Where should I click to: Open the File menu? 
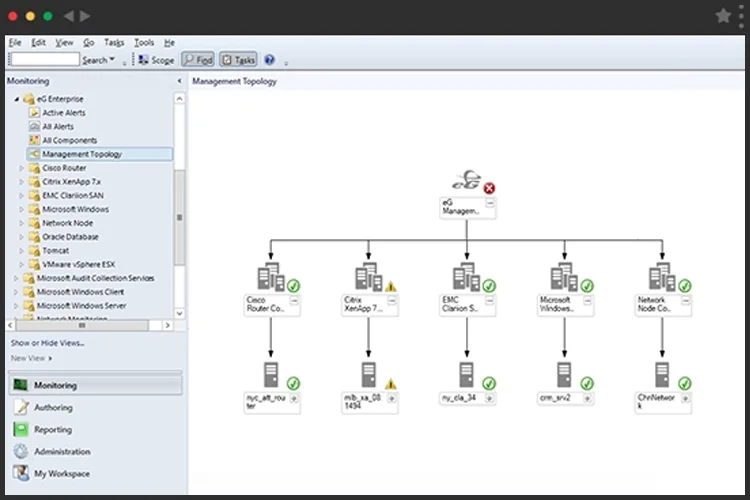(15, 43)
